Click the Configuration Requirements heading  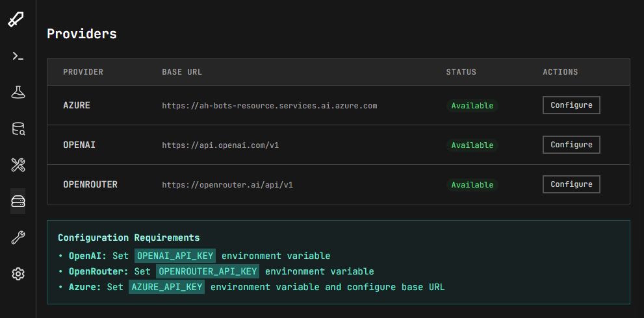pos(129,238)
